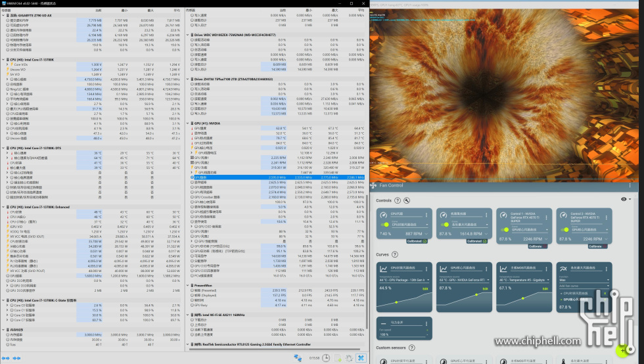Collapse the PresentMon sensor group

(x=188, y=286)
